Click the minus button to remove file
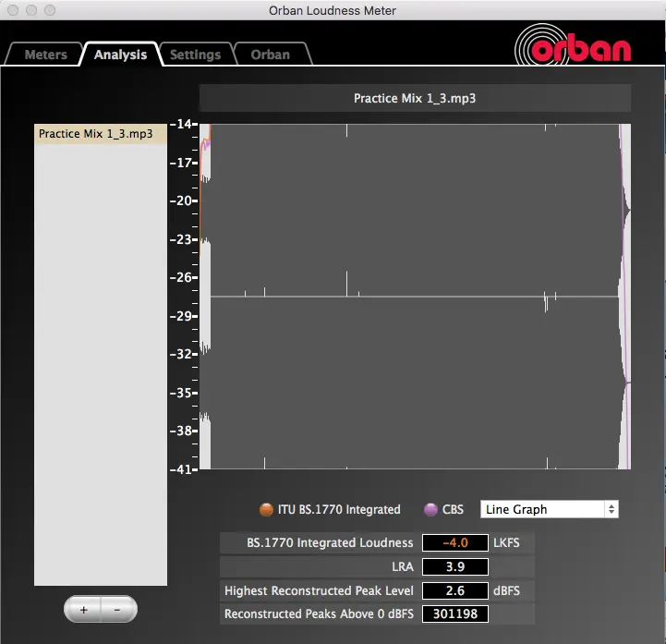Screen dimensions: 666x644 pos(117,610)
